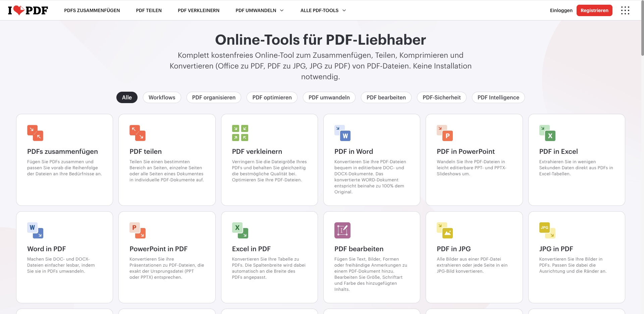Click description 'Verringern Sie die Dateigröße Ihres'
This screenshot has width=644, height=314.
269,162
